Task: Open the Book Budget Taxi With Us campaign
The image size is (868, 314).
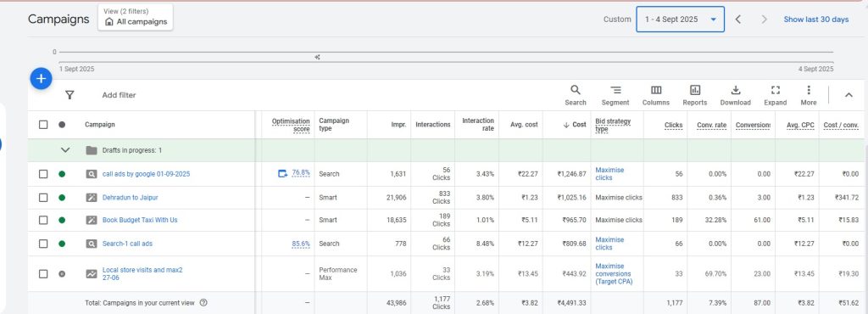Action: 140,220
